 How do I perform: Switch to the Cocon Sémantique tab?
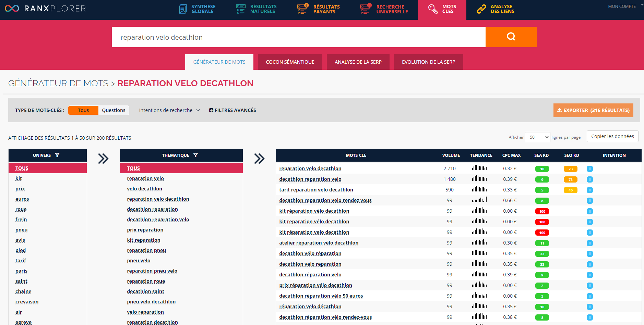click(x=290, y=62)
